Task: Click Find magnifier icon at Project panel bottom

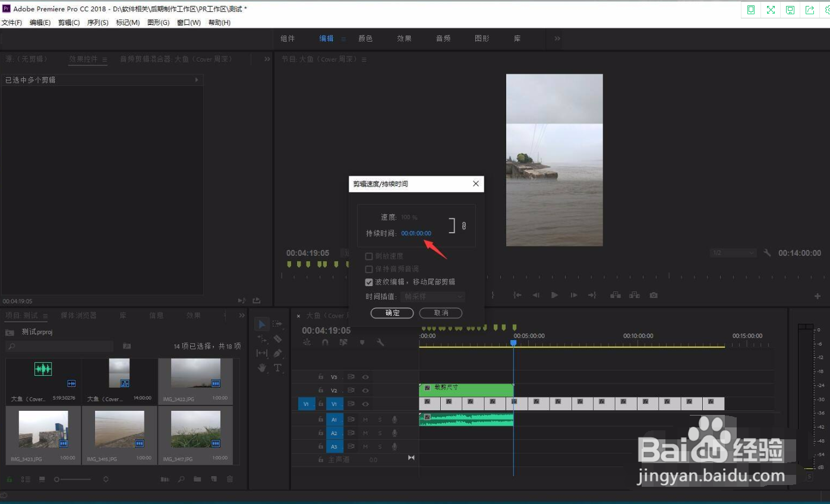Action: pos(181,479)
